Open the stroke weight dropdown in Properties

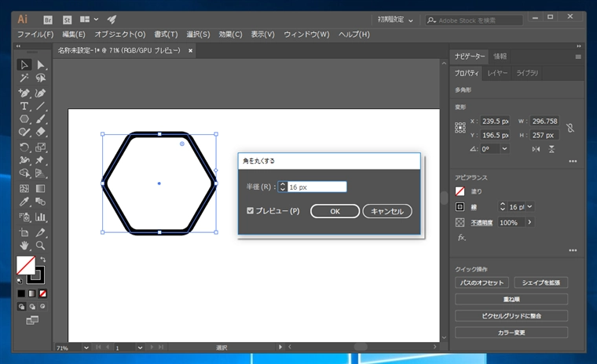point(529,206)
